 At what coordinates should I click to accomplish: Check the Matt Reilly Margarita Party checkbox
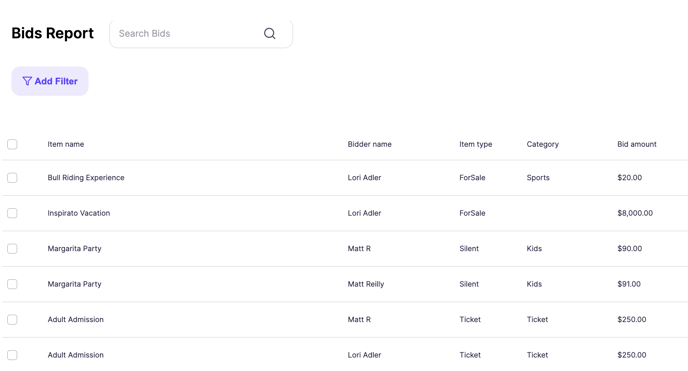tap(12, 284)
